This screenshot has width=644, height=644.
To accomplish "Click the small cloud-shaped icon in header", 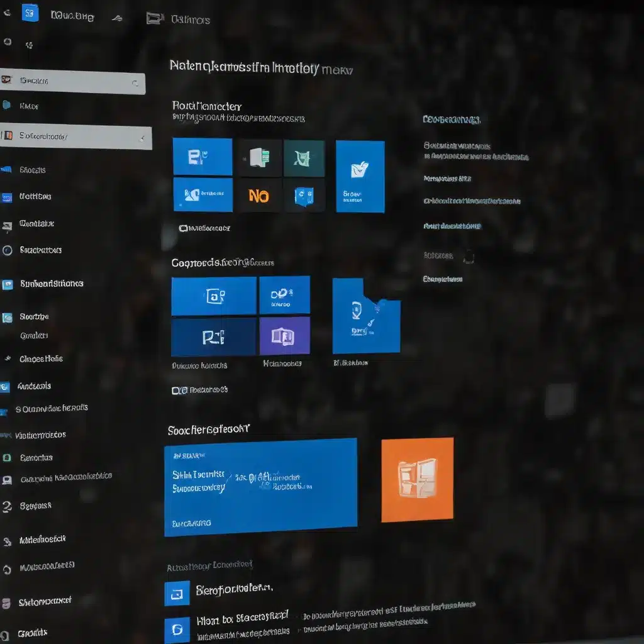I will pos(117,18).
